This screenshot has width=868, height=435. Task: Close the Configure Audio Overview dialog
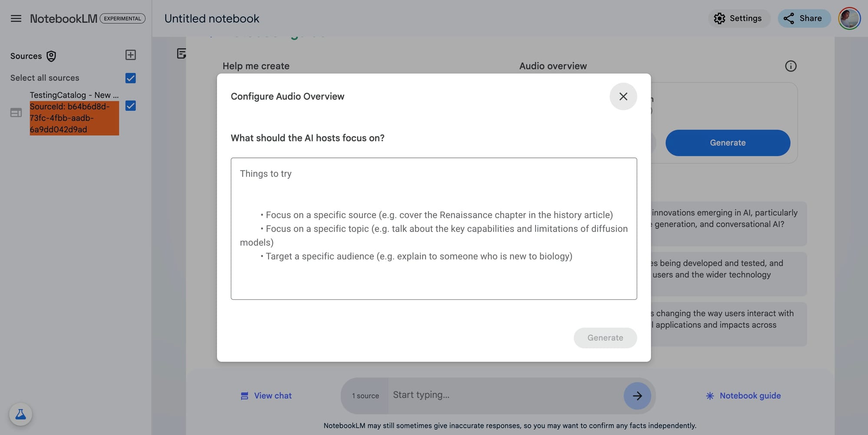pyautogui.click(x=623, y=96)
